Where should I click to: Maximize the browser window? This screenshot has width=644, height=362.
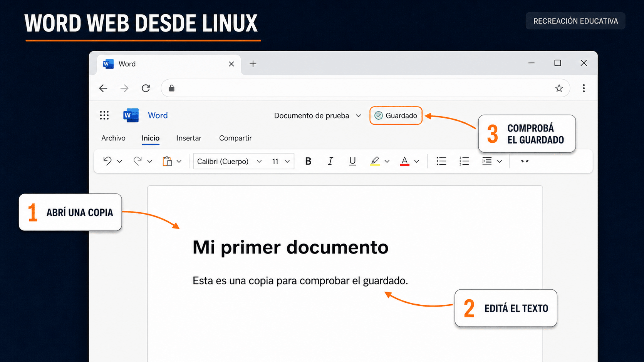tap(558, 63)
